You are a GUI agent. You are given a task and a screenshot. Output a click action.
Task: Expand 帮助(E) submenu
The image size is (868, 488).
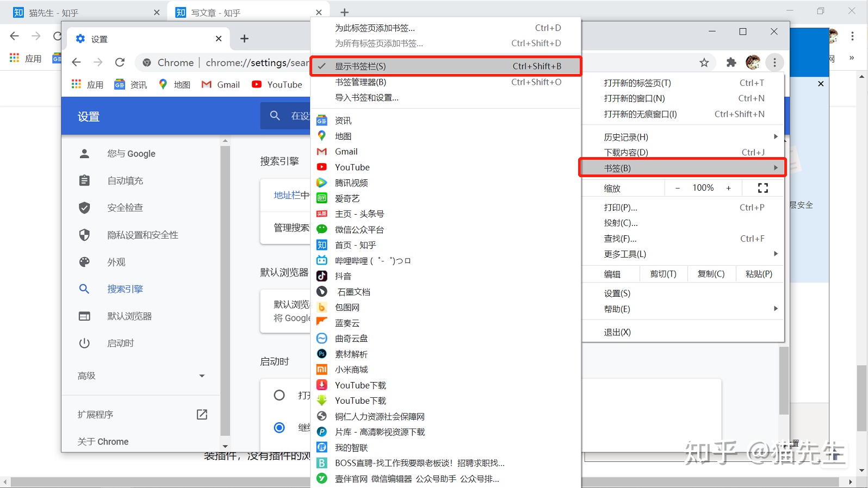[683, 309]
